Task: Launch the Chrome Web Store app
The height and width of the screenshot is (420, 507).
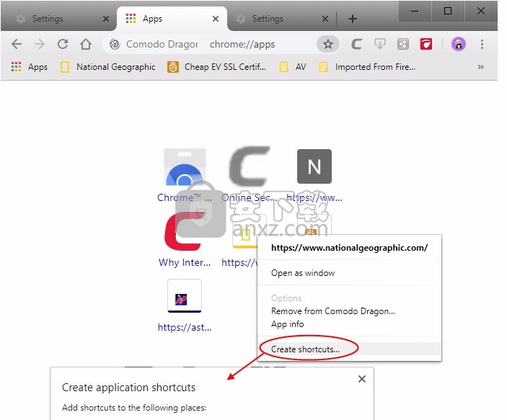Action: pyautogui.click(x=185, y=166)
